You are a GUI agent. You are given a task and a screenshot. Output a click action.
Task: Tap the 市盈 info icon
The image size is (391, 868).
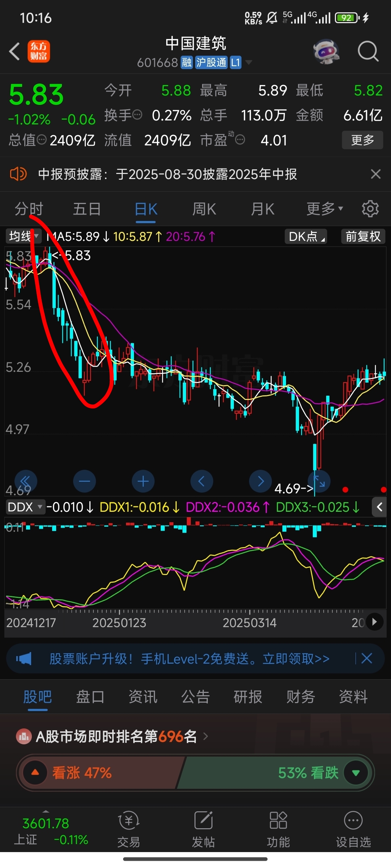point(240,140)
